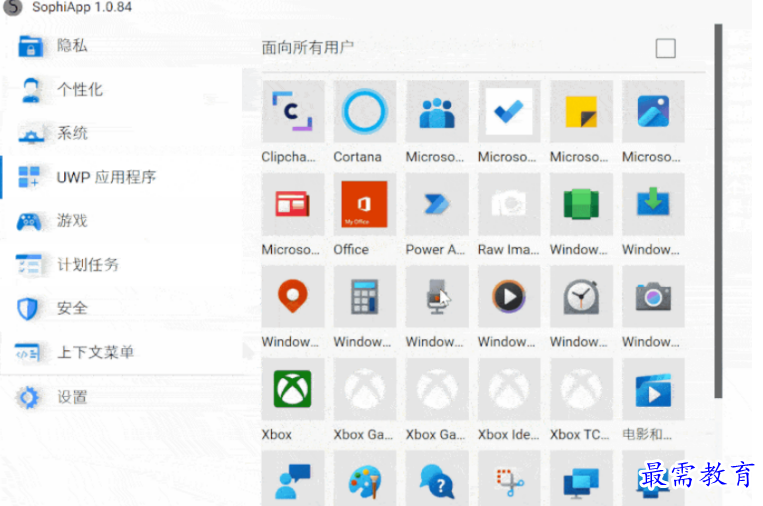Viewport: 763px width, 506px height.
Task: Select the Get Help question-mark tile
Action: click(437, 478)
